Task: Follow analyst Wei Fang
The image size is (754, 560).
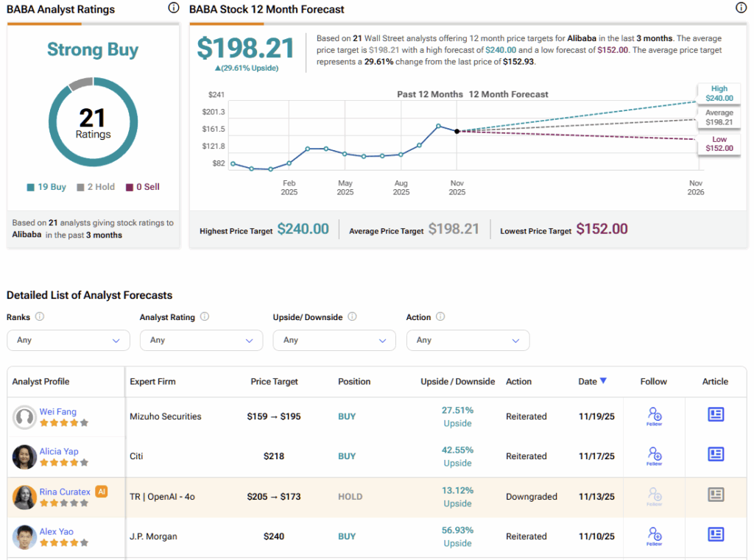Action: 654,417
